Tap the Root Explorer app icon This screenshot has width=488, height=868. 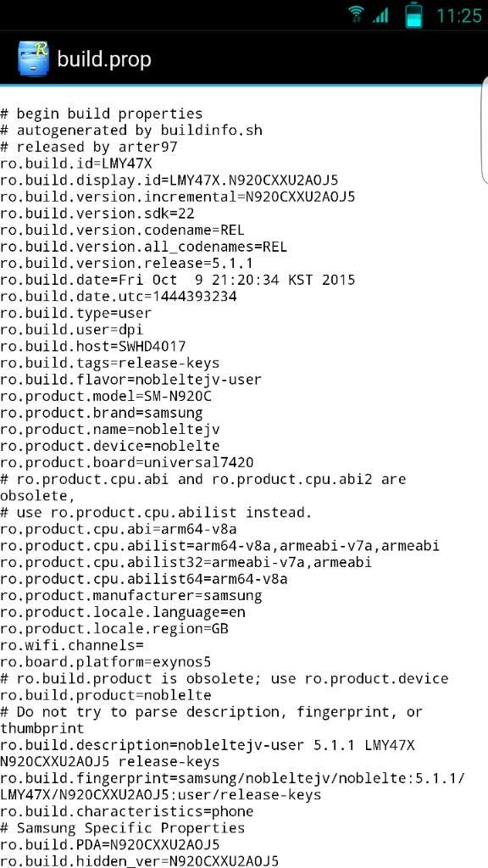(33, 58)
